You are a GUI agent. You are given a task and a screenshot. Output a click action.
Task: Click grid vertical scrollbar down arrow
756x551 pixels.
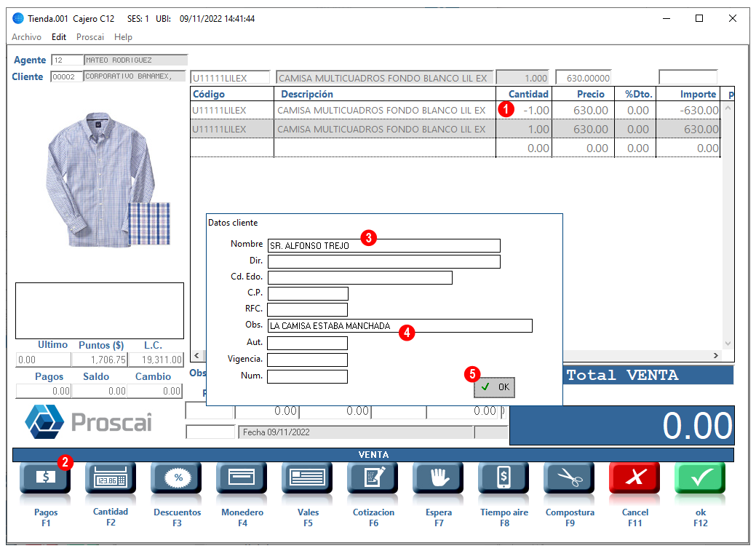point(728,344)
